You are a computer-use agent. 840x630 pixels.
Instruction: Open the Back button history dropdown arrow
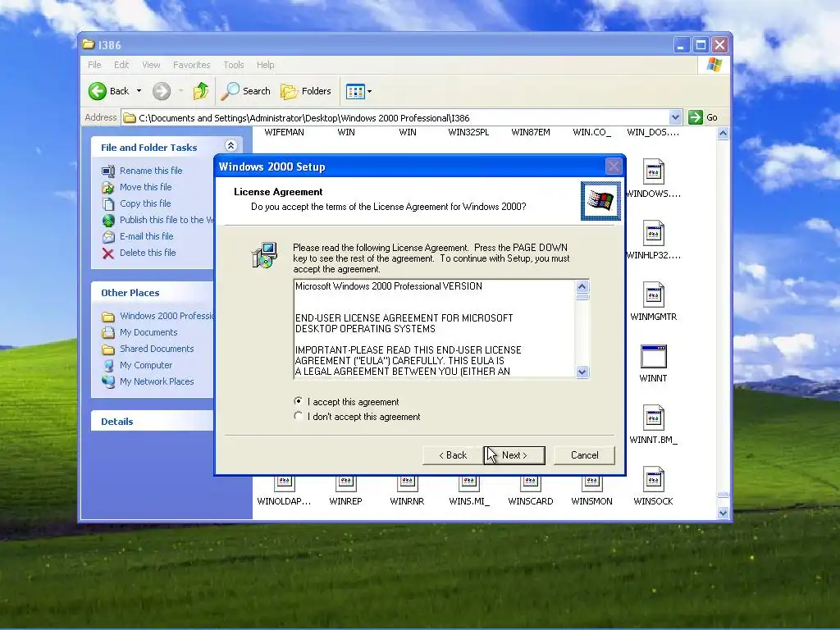point(139,91)
